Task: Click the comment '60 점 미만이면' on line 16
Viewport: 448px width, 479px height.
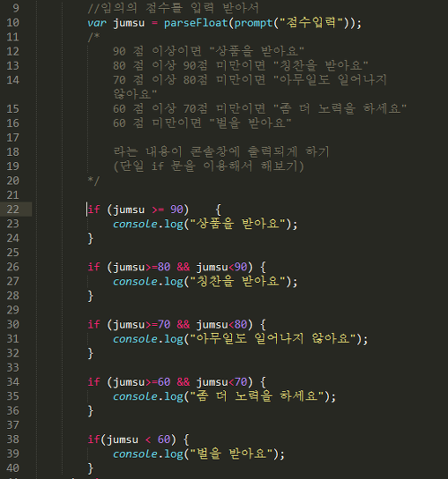Action: tap(157, 124)
